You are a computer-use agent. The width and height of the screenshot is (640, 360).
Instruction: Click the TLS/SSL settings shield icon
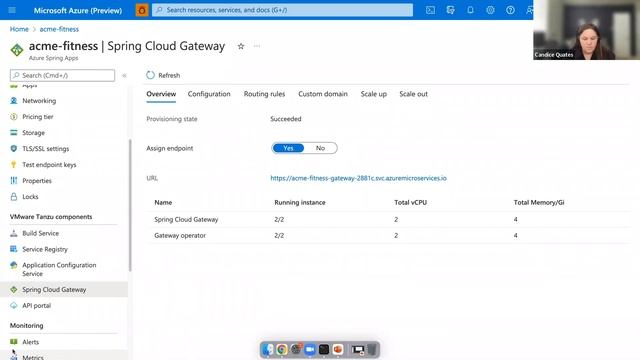point(13,149)
